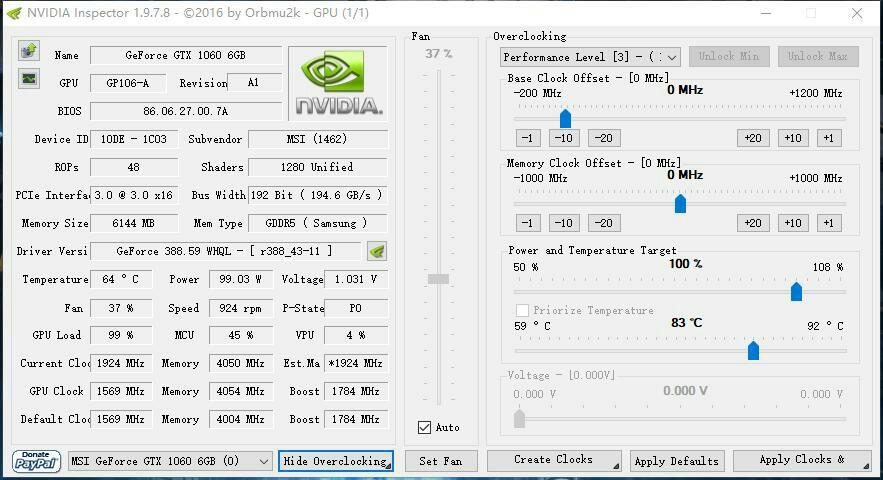This screenshot has height=480, width=883.
Task: Click +10 under Base Clock Offset
Action: point(793,138)
